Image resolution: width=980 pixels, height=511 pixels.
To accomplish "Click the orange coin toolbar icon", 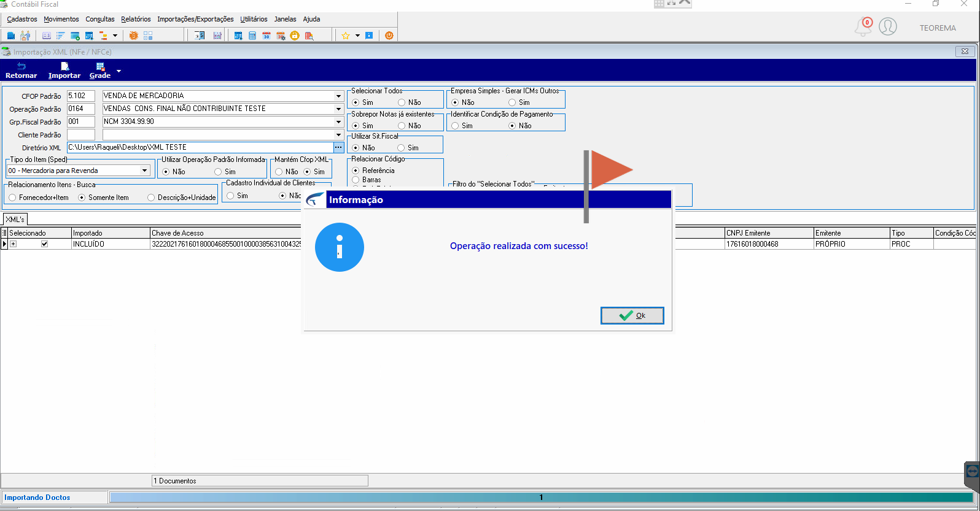I will [x=133, y=36].
